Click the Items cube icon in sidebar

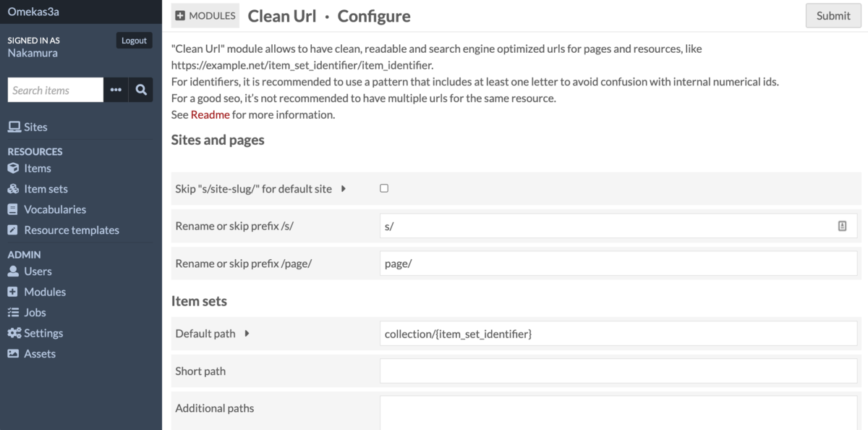(x=13, y=168)
